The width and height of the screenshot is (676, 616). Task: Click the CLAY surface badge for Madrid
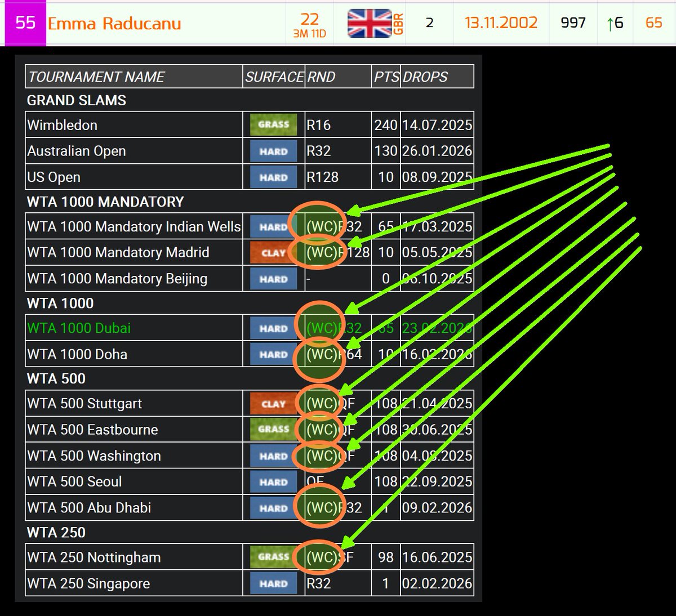(273, 253)
